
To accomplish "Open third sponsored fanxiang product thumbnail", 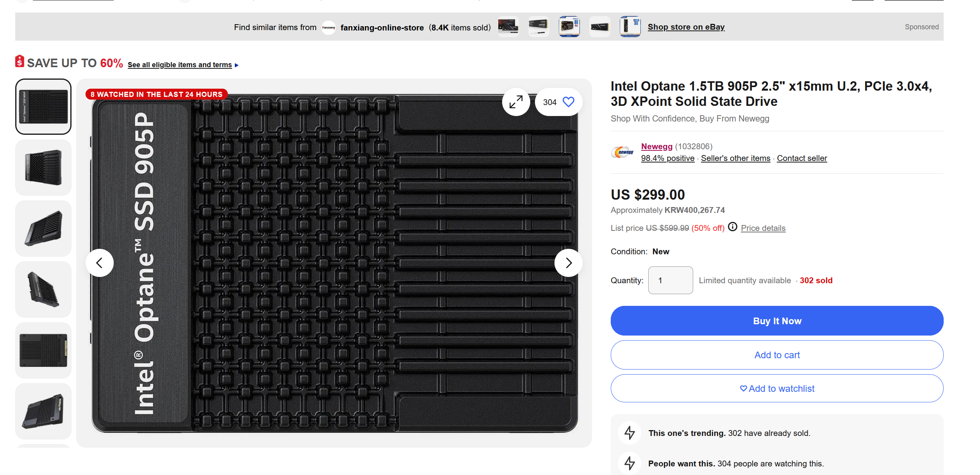I will [569, 27].
